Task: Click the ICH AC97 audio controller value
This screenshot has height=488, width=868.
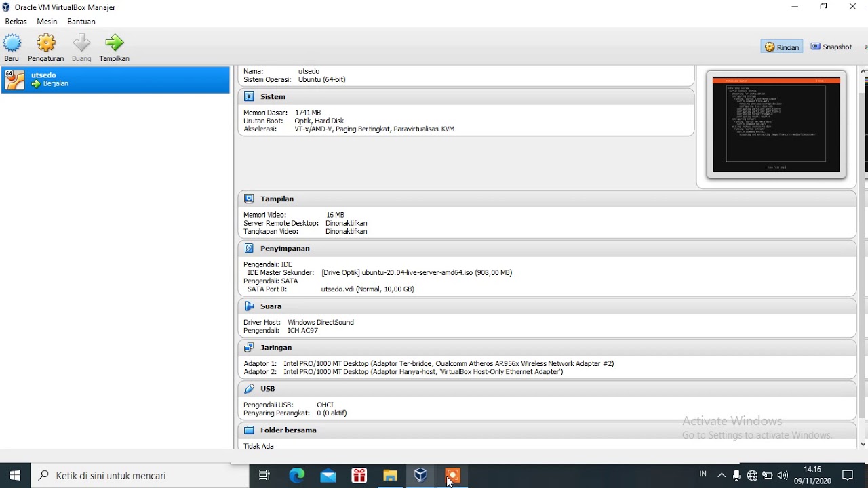Action: 302,331
